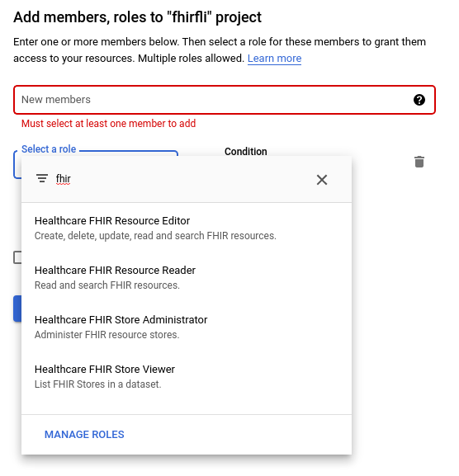This screenshot has width=459, height=476.
Task: Click the Condition column header
Action: coord(245,152)
